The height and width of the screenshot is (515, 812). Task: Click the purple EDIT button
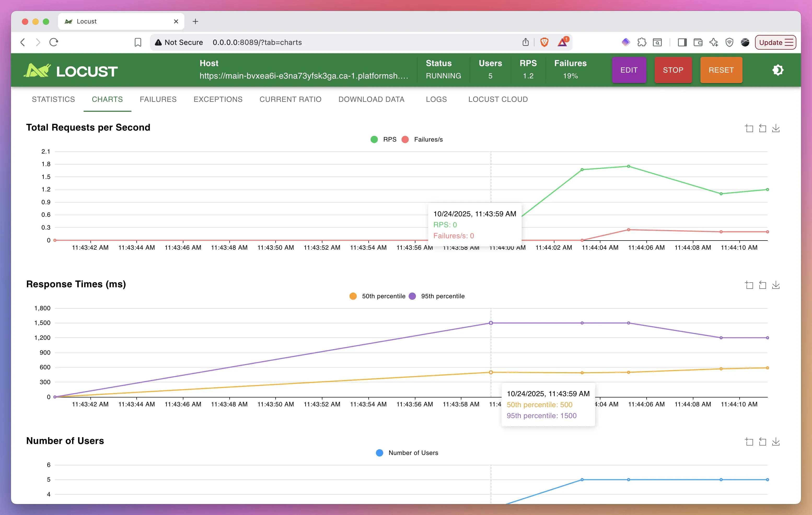[629, 70]
